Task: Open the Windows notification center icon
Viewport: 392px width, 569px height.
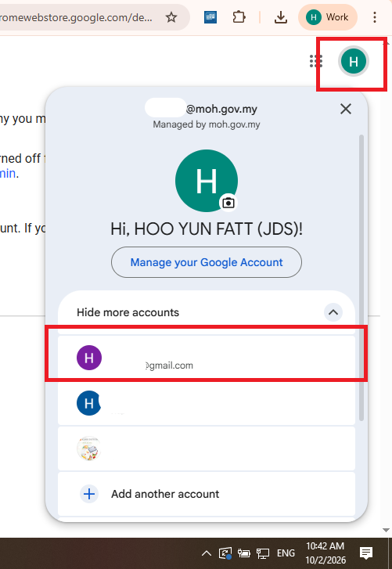Action: pyautogui.click(x=366, y=553)
